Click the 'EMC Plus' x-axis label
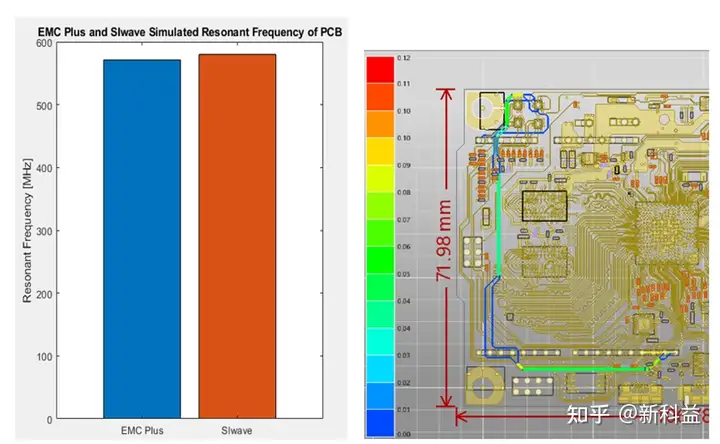The width and height of the screenshot is (720, 444). [x=142, y=431]
